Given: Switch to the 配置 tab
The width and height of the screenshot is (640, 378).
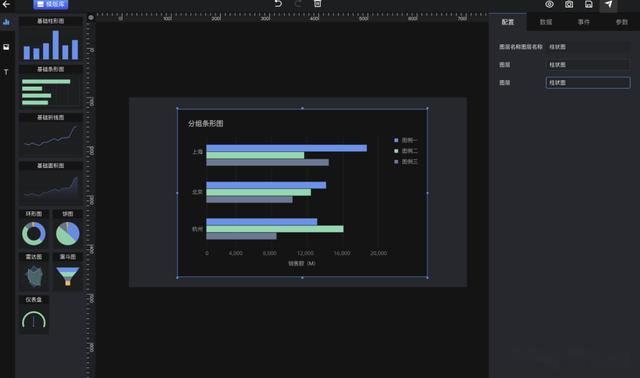Looking at the screenshot, I should 508,22.
